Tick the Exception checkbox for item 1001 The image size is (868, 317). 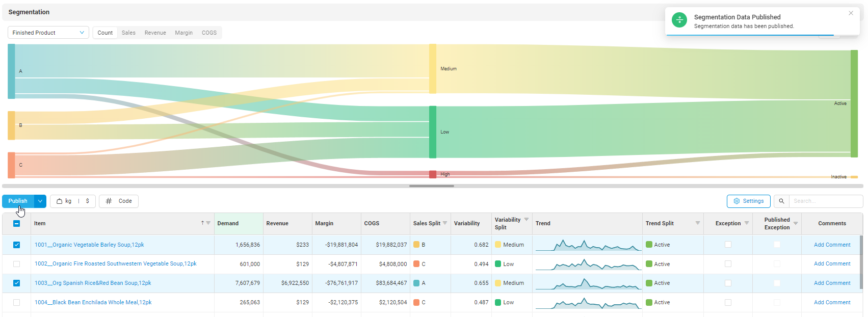tap(728, 245)
